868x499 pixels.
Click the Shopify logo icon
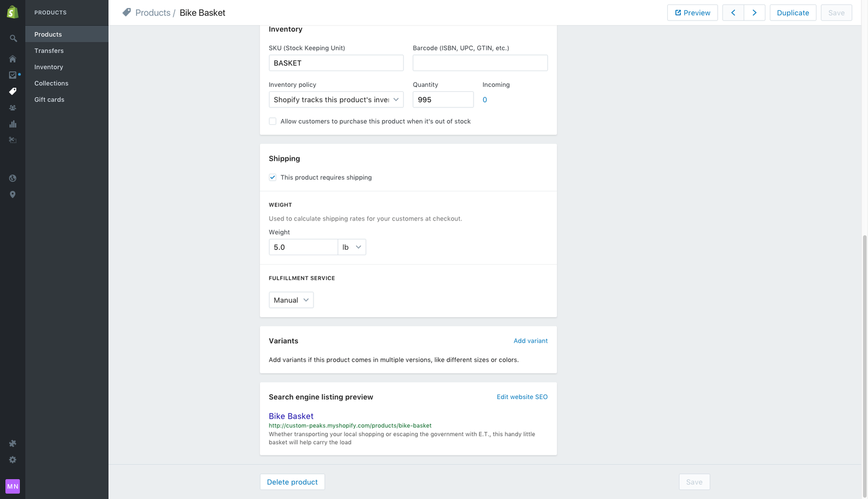[x=12, y=12]
